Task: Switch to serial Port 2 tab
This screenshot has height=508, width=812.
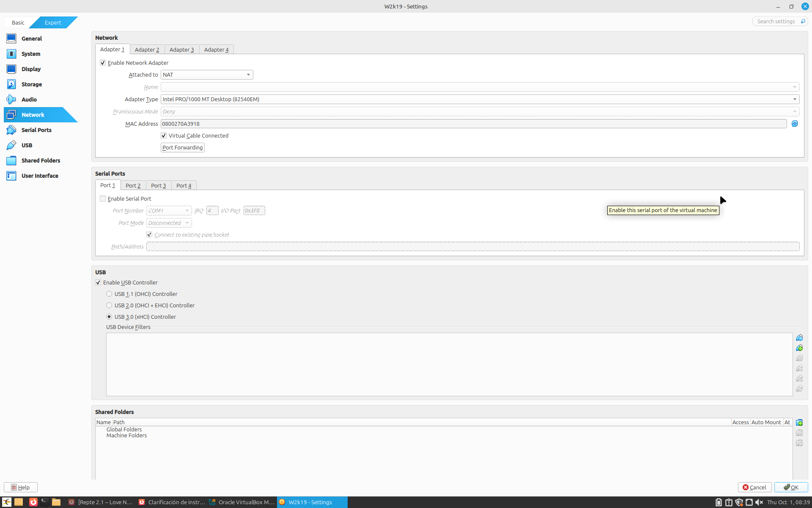Action: pos(133,185)
